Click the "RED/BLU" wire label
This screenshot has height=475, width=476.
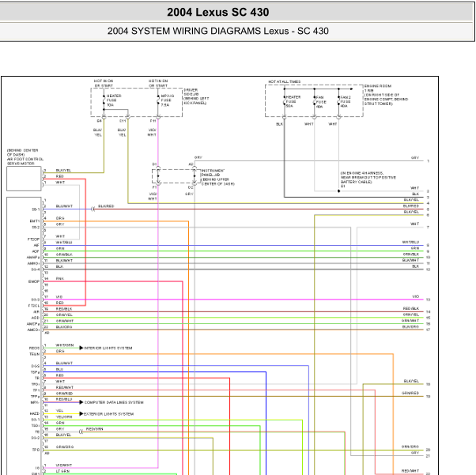(64, 399)
